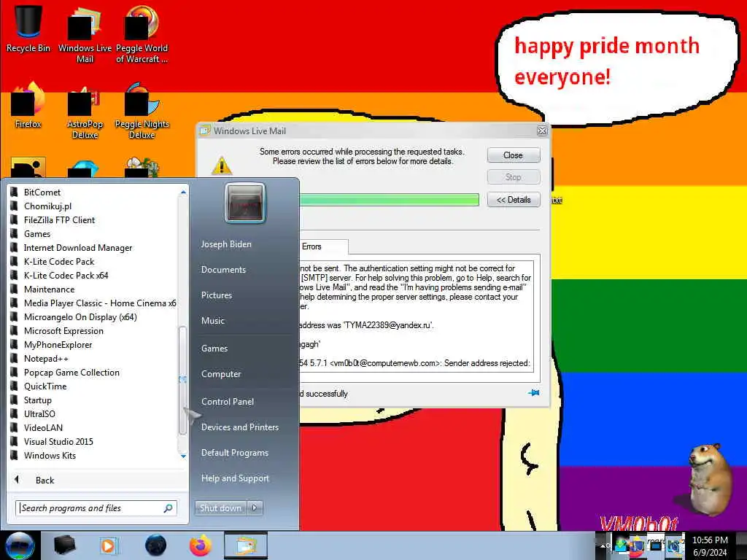Click the round dark taskbar icon
This screenshot has height=560, width=747.
155,545
